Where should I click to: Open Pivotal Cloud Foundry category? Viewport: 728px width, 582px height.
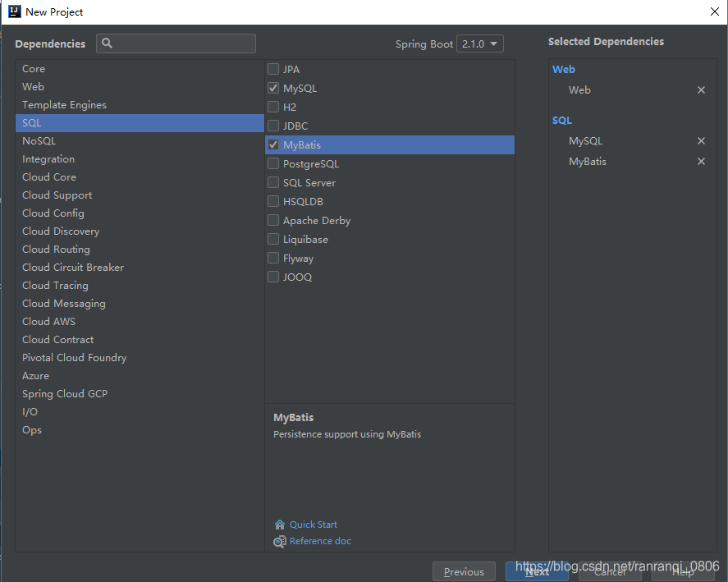pyautogui.click(x=140, y=358)
